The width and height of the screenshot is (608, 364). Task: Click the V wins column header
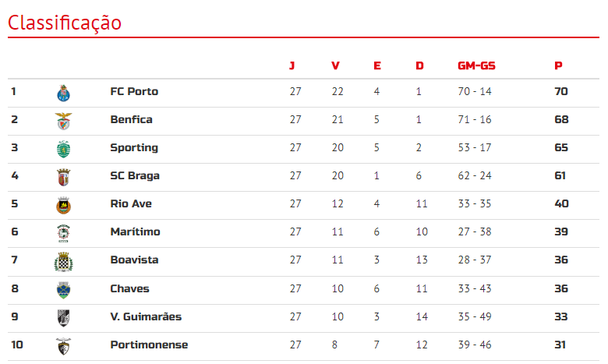335,65
